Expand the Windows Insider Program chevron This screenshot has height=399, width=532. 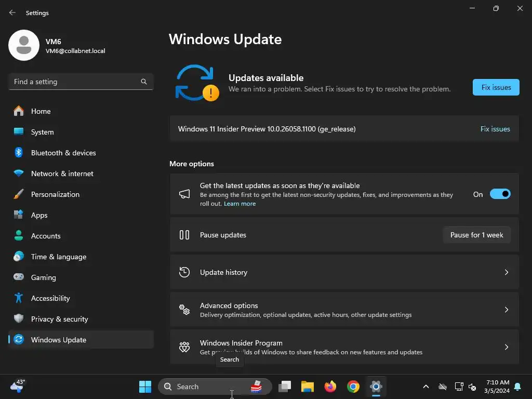[x=507, y=347]
